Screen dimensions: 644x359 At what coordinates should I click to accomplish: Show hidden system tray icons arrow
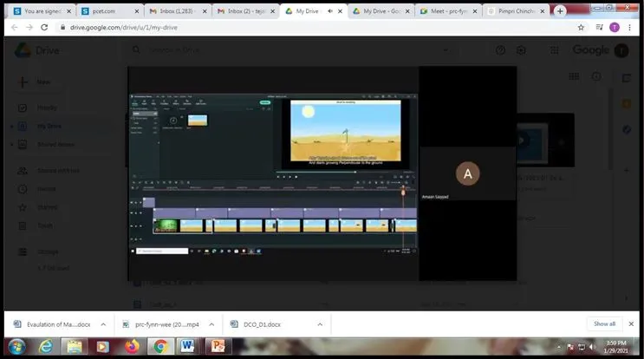pyautogui.click(x=559, y=347)
